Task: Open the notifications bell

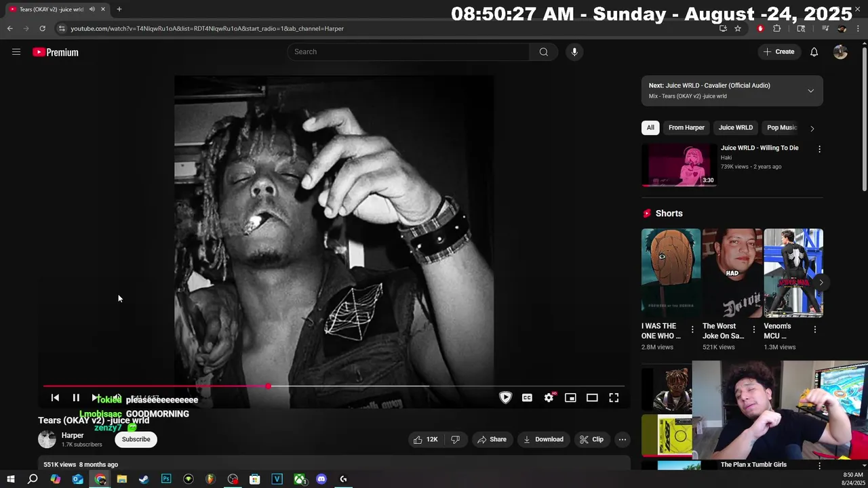Action: tap(814, 52)
